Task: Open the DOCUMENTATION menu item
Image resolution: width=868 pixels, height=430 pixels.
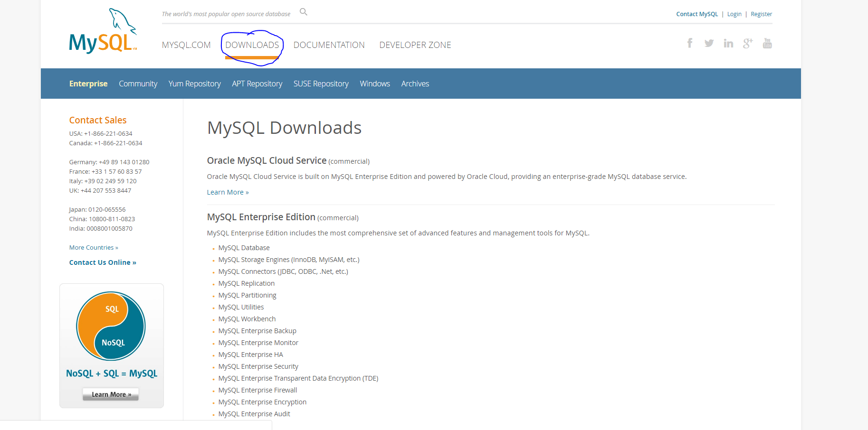Action: (x=329, y=45)
